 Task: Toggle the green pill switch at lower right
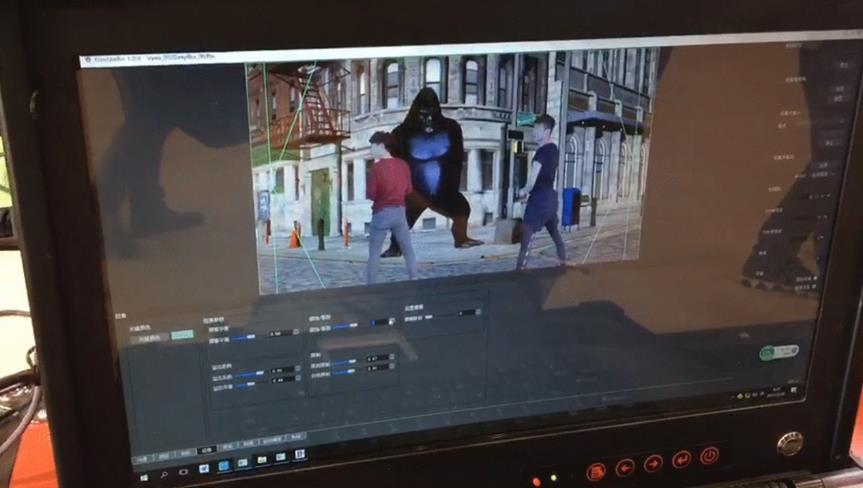[x=779, y=352]
